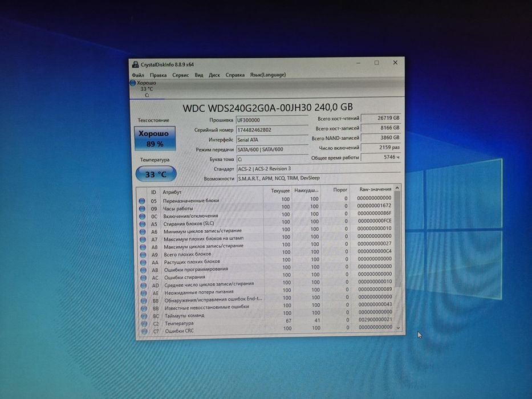Click status icon for Среднее число циклов записи/стирания
Screen dimensions: 532x399
[x=144, y=286]
